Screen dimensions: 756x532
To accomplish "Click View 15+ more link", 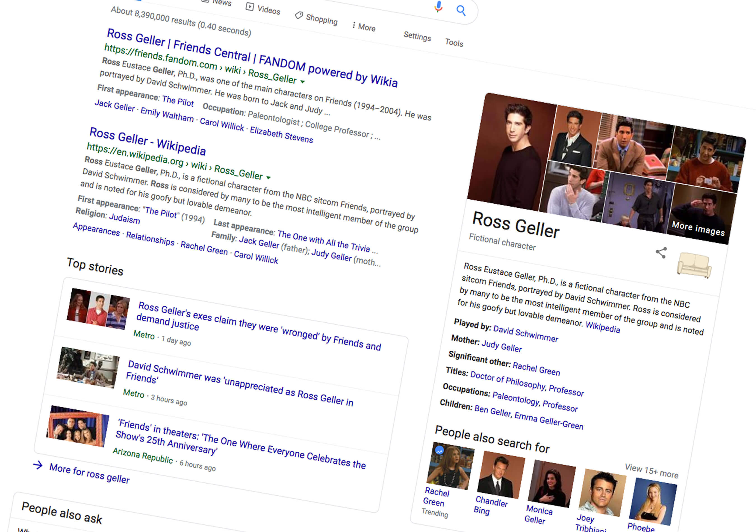I will coord(651,471).
